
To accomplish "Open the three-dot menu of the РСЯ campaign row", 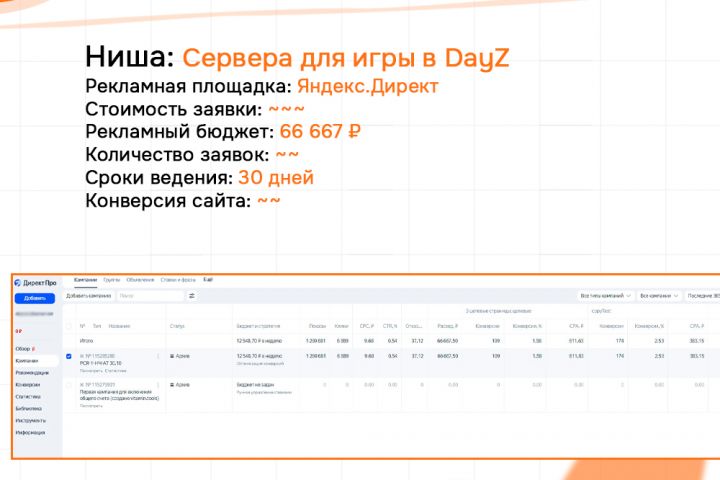I will coord(158,356).
